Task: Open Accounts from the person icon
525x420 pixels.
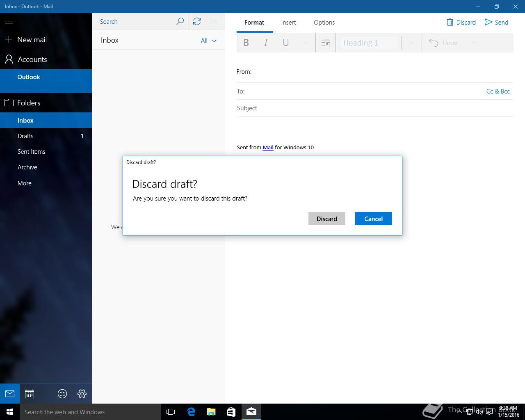Action: click(9, 59)
